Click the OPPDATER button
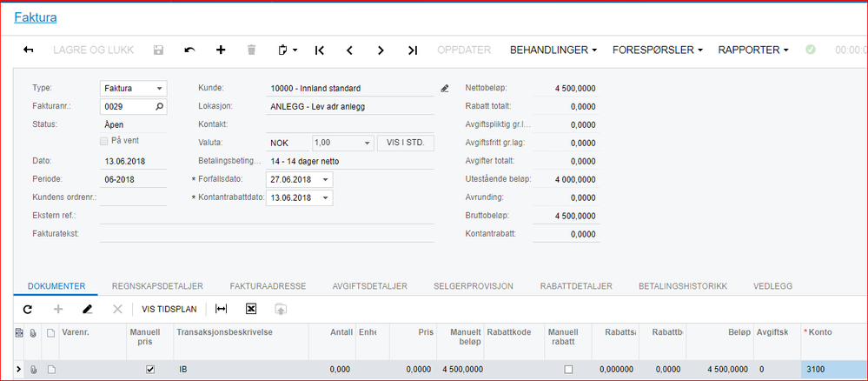Image resolution: width=868 pixels, height=381 pixels. (464, 50)
